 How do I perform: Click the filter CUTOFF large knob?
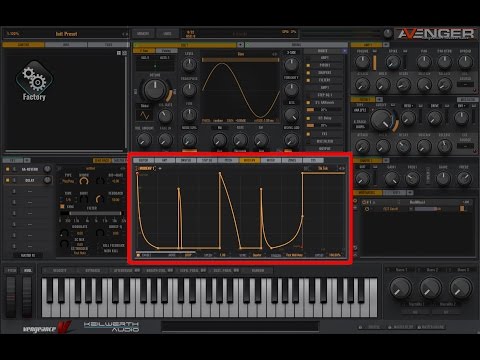pyautogui.click(x=382, y=120)
